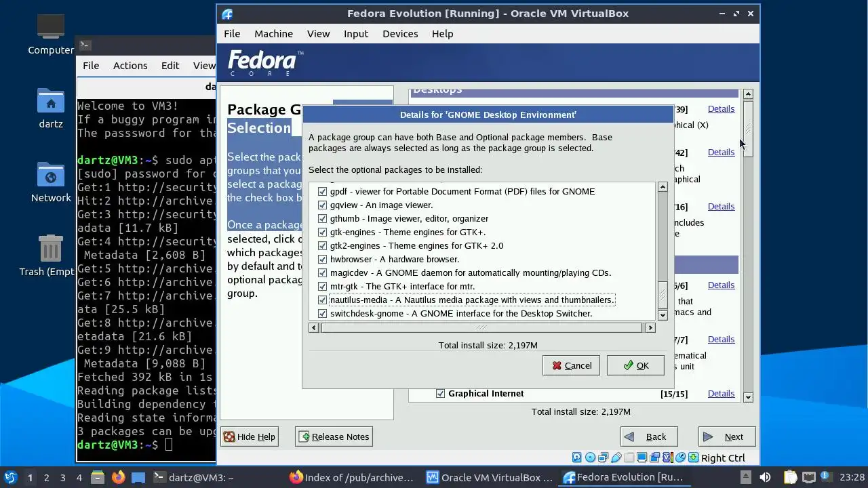Image resolution: width=868 pixels, height=488 pixels.
Task: Go Back in the Fedora installer
Action: (x=648, y=436)
